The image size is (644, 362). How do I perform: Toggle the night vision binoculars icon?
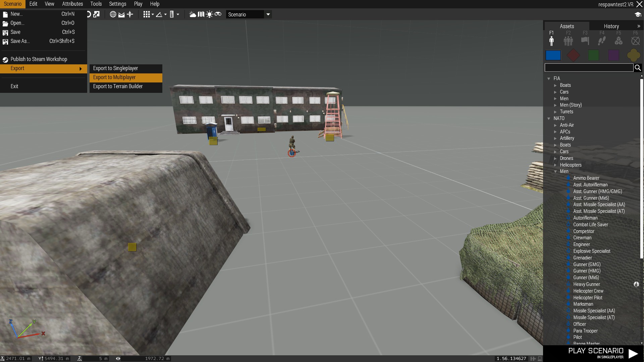click(218, 14)
